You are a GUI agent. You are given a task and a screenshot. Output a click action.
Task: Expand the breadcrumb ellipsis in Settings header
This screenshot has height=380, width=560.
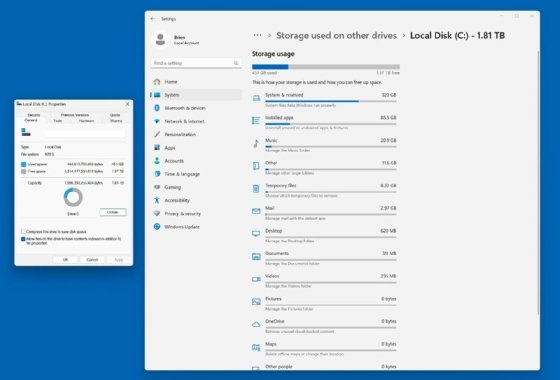click(x=258, y=35)
